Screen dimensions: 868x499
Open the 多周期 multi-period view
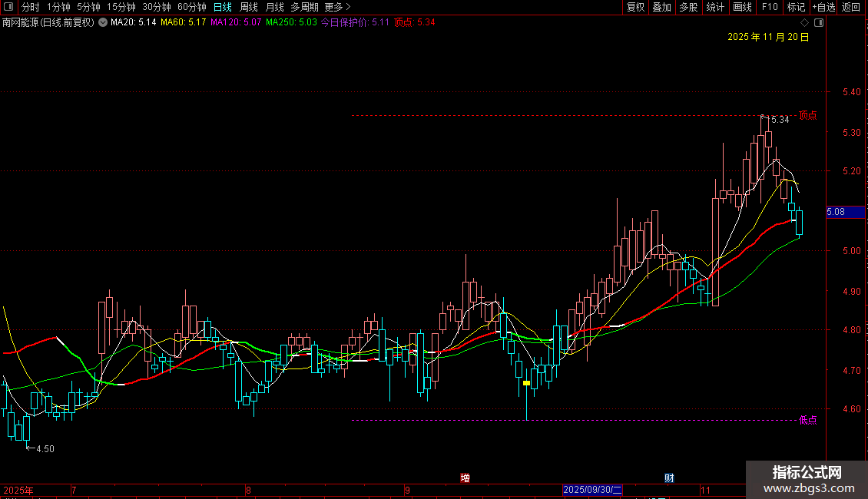click(x=304, y=7)
